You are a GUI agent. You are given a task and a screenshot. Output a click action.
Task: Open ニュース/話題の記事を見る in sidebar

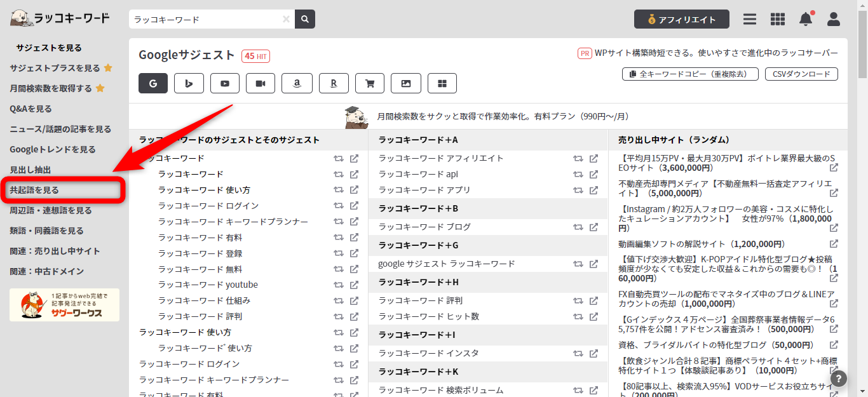point(60,129)
